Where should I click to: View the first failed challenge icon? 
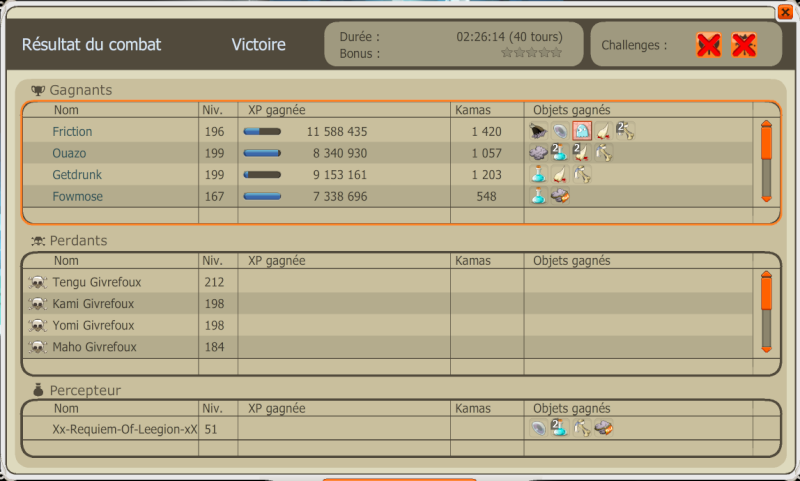point(709,45)
